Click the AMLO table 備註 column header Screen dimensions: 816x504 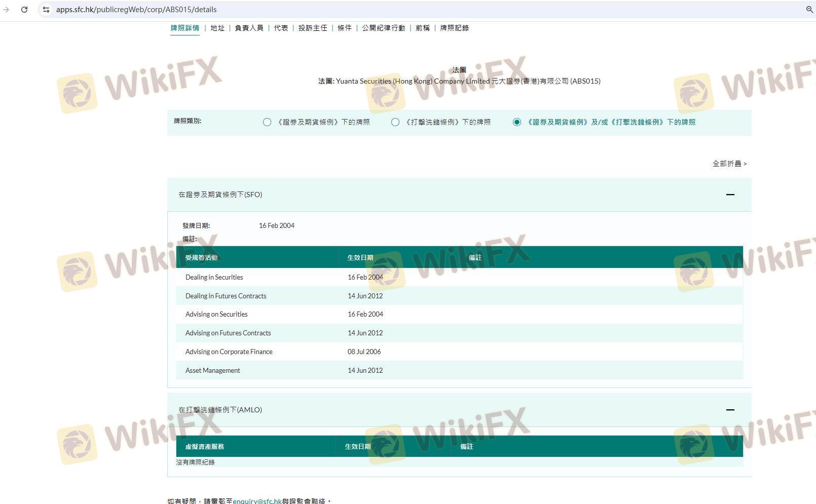click(x=466, y=446)
